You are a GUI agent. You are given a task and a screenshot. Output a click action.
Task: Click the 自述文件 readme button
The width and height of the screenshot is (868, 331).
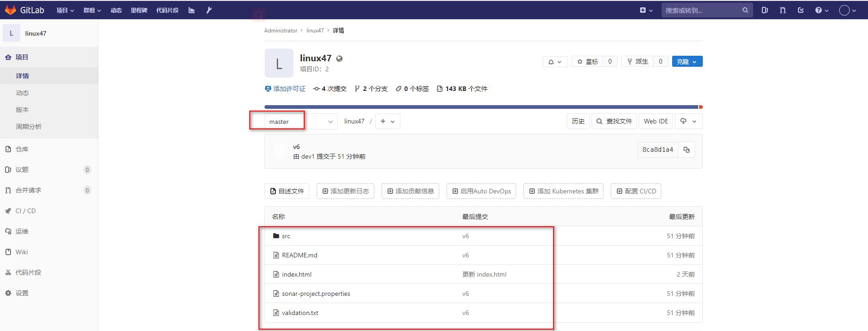[x=287, y=191]
